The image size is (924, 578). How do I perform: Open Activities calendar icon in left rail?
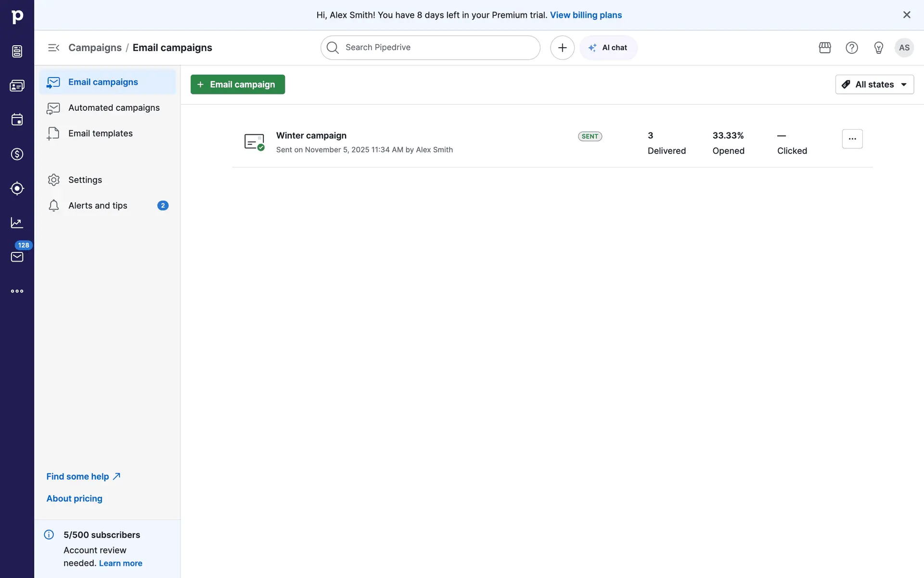[17, 119]
